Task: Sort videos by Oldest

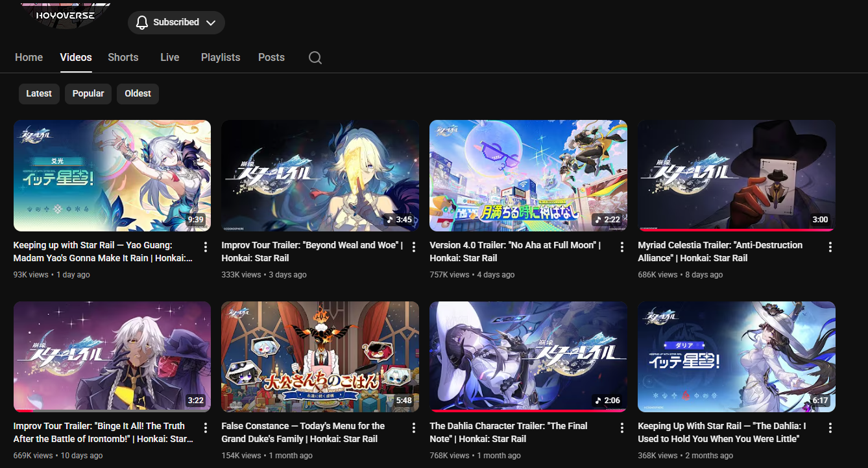Action: pyautogui.click(x=138, y=94)
